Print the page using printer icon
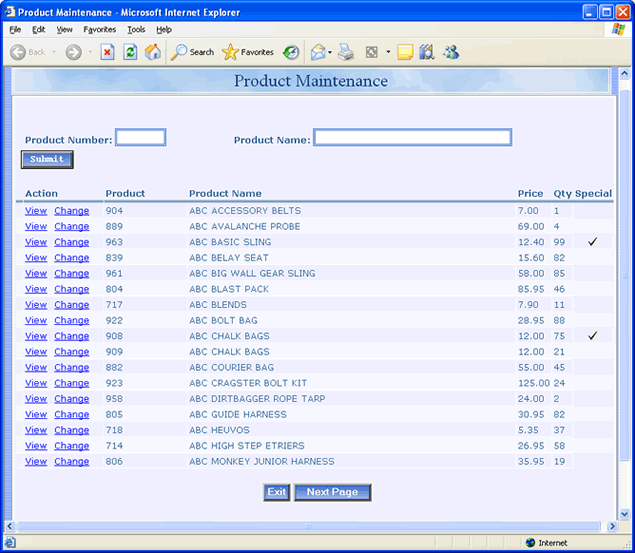This screenshot has width=635, height=553. point(346,53)
